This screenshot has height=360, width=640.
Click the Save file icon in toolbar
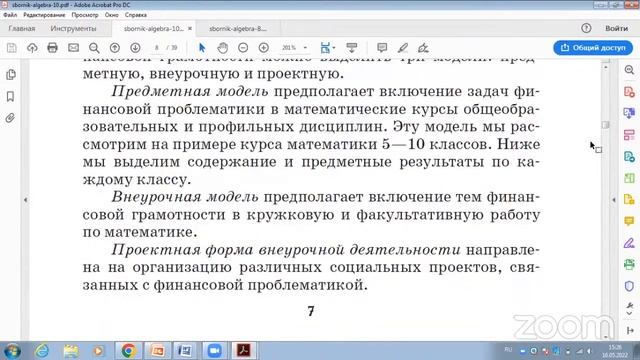point(12,48)
